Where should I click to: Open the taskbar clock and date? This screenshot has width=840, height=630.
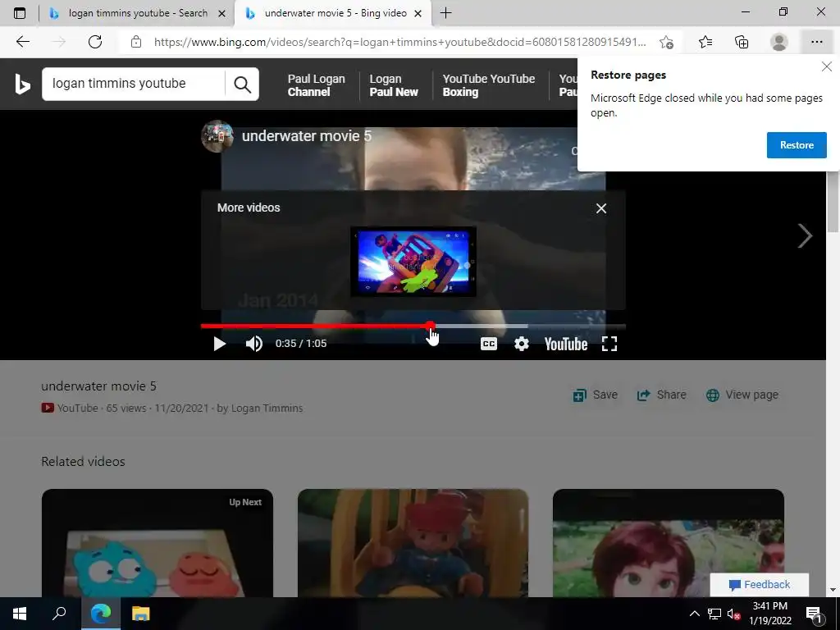pos(769,614)
